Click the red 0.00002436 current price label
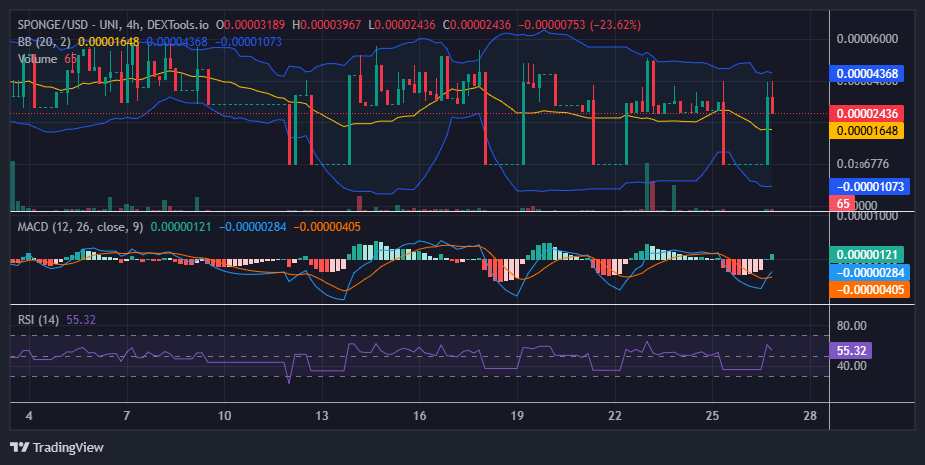The image size is (925, 465). (x=867, y=113)
